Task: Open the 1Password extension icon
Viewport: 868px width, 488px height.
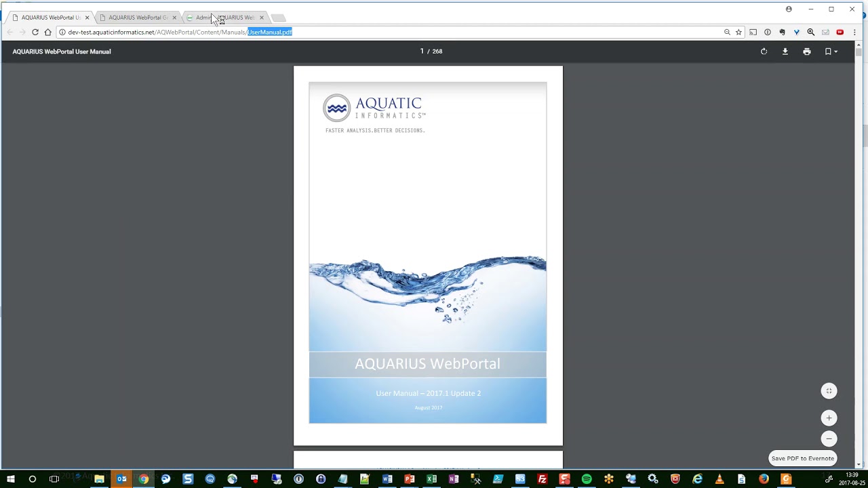Action: 768,32
